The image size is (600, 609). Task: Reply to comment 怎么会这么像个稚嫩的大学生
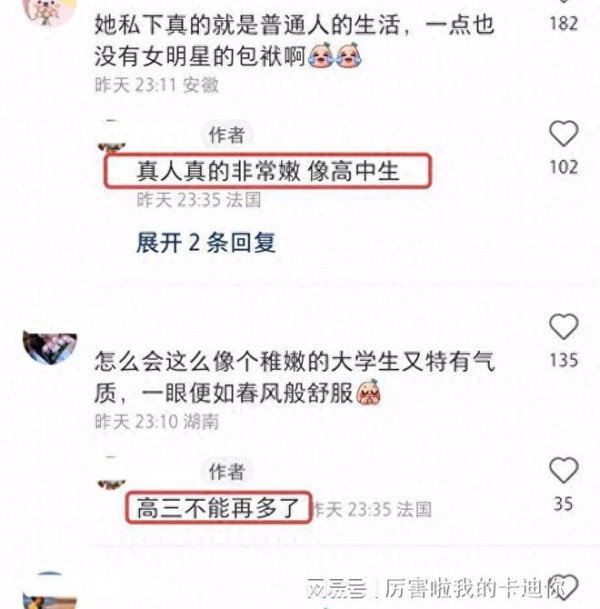[294, 377]
